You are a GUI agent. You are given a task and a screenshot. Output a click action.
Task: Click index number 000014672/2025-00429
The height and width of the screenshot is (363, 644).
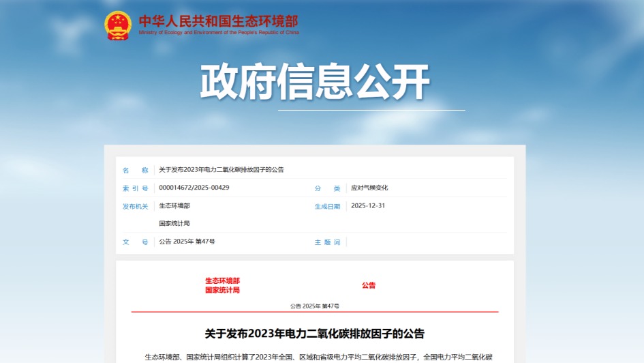tap(194, 188)
